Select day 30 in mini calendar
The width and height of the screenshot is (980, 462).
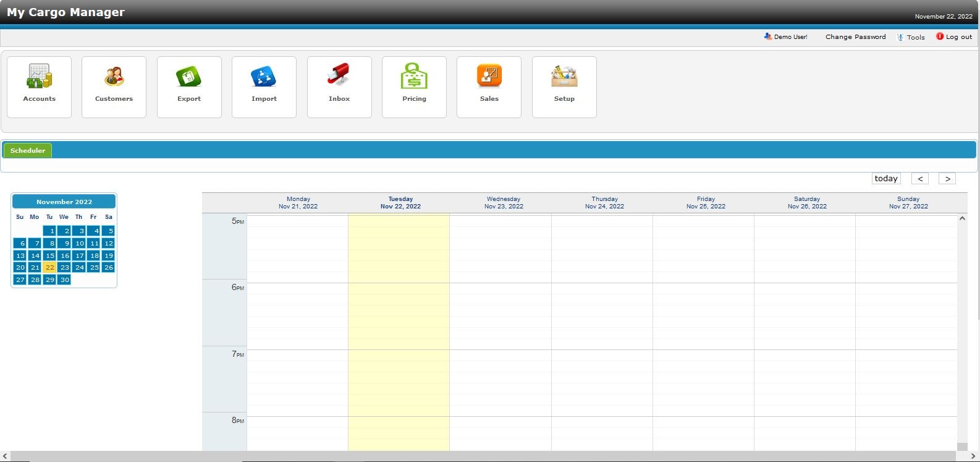click(x=64, y=280)
